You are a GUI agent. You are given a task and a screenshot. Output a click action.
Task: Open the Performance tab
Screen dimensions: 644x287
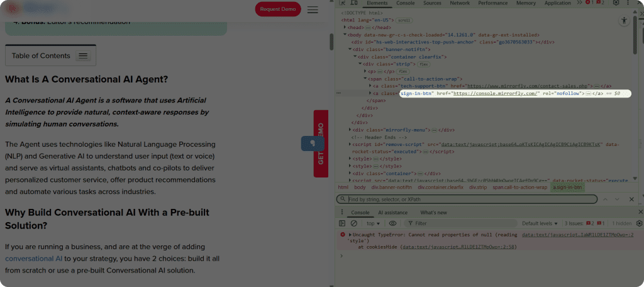coord(492,3)
